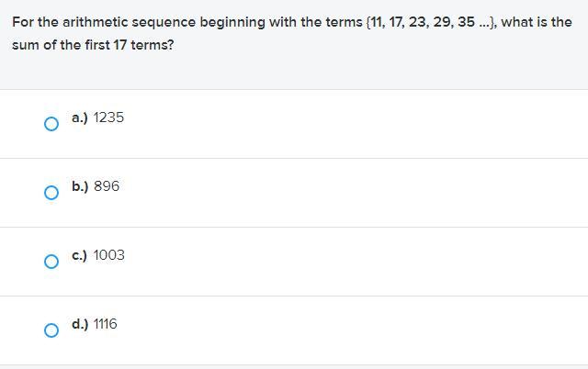Click empty space in the 1003 answer row
The width and height of the screenshot is (588, 369).
tap(367, 262)
